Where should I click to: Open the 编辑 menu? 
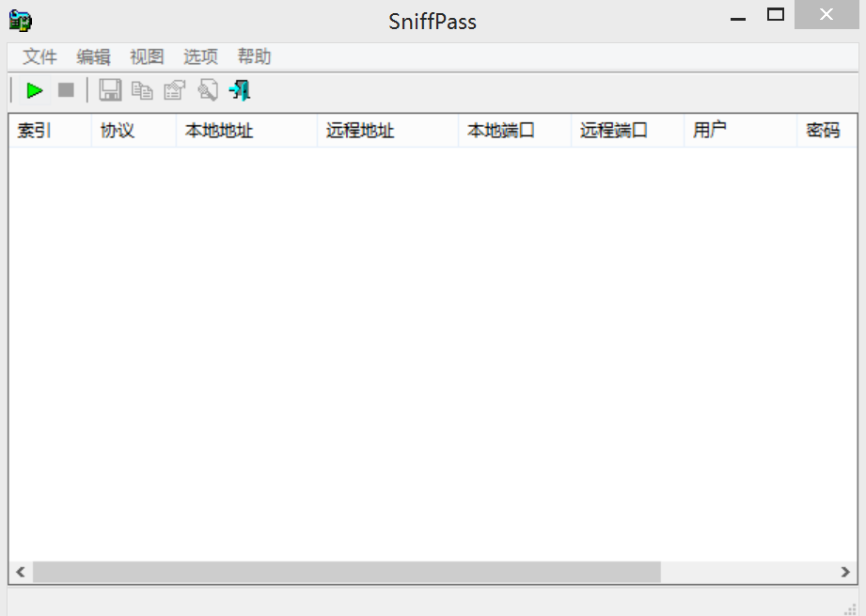click(93, 56)
